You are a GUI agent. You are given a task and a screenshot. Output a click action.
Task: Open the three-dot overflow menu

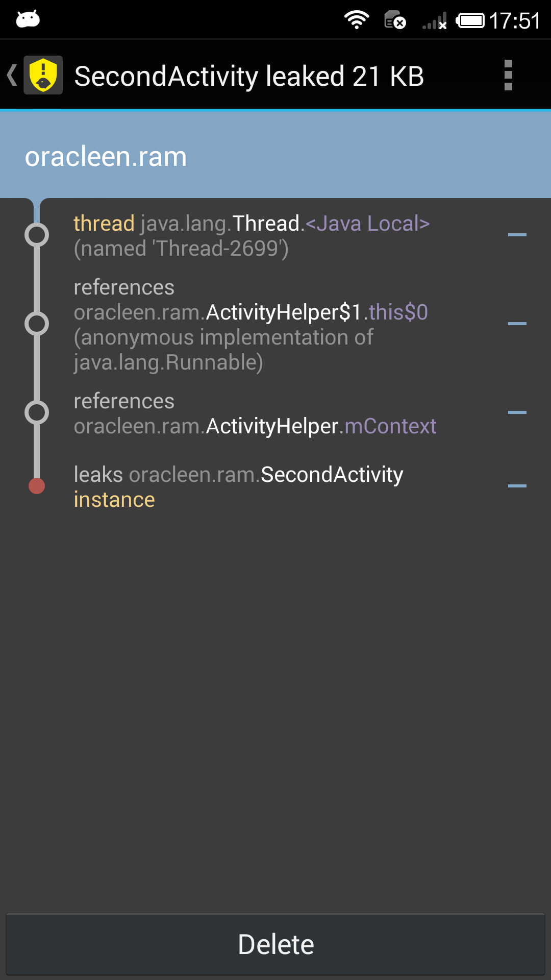(508, 76)
